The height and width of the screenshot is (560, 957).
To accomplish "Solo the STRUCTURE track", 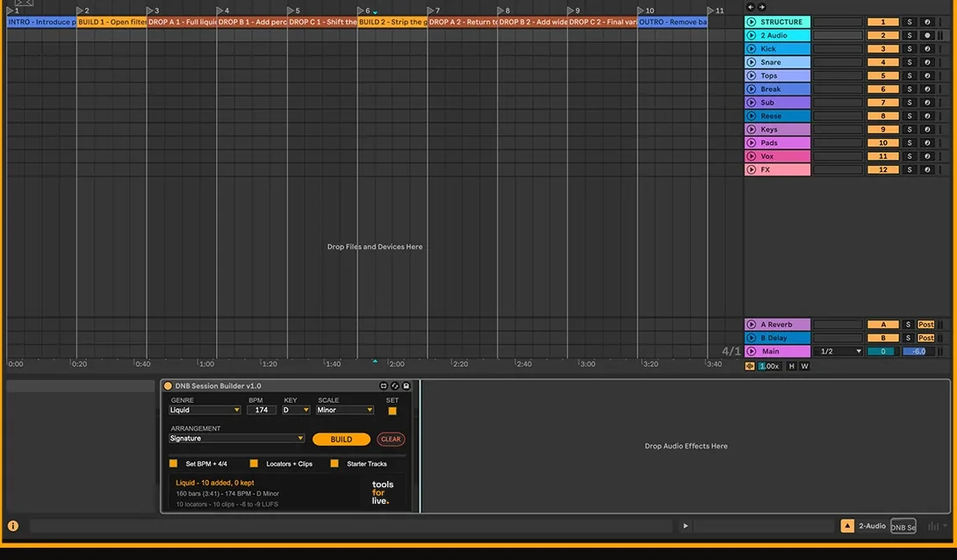I will coord(910,22).
